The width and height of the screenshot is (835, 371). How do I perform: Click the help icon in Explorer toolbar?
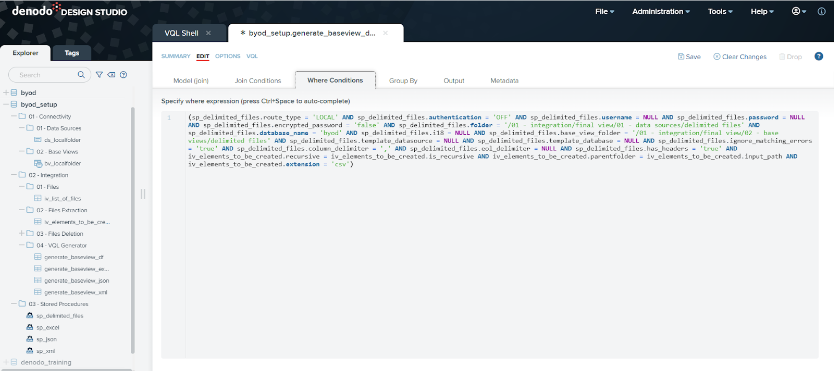pos(124,75)
